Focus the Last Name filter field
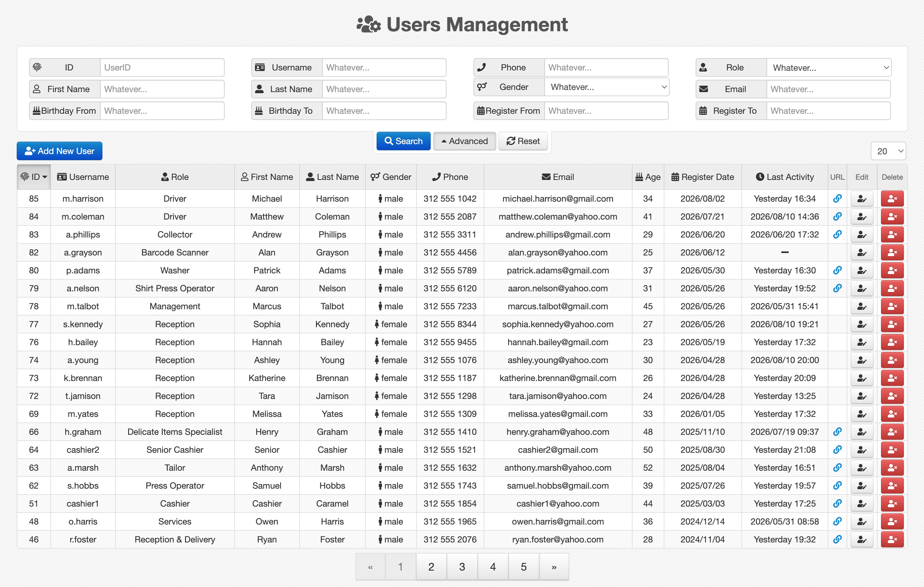Viewport: 924px width, 587px height. pyautogui.click(x=384, y=89)
